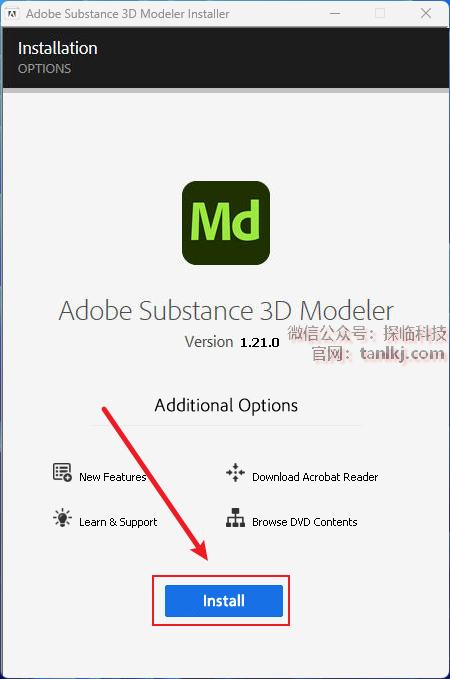The height and width of the screenshot is (679, 450).
Task: Click the green Md application logo
Action: click(x=226, y=223)
